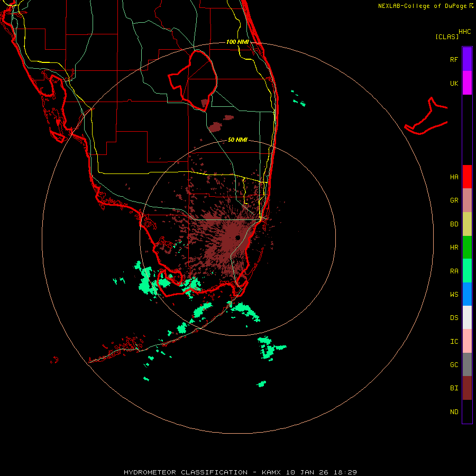Screen dimensions: 476x476
Task: Click the BD yellow legend swatch
Action: click(x=467, y=224)
